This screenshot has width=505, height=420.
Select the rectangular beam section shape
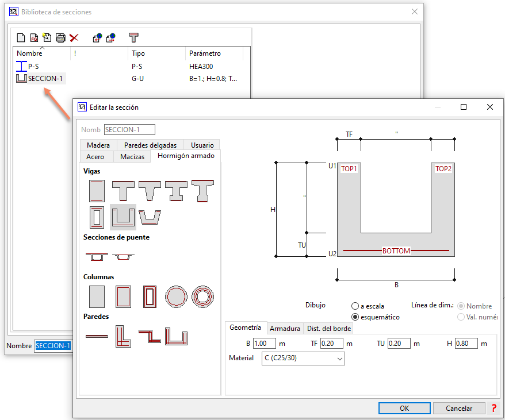(x=97, y=191)
